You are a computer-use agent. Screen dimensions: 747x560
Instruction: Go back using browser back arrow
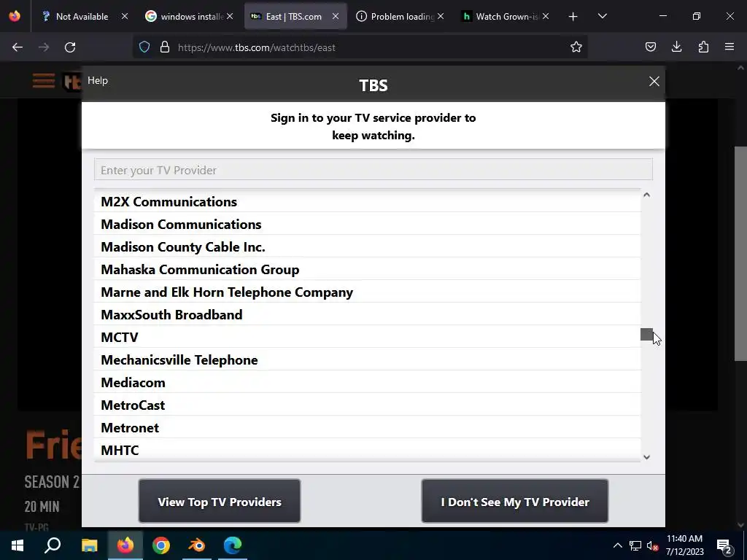18,47
